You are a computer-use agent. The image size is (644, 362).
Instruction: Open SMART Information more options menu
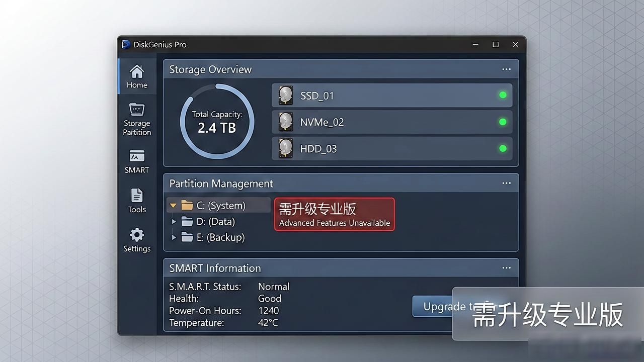click(507, 268)
